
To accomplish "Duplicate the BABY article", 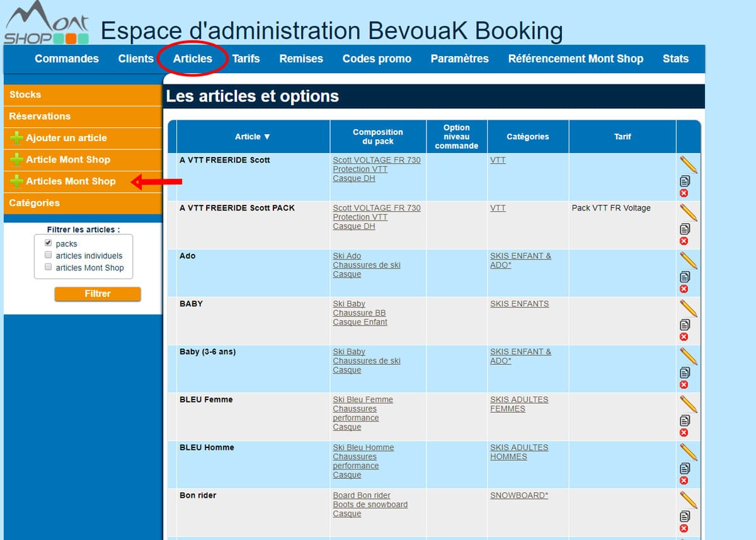I will coord(685,325).
